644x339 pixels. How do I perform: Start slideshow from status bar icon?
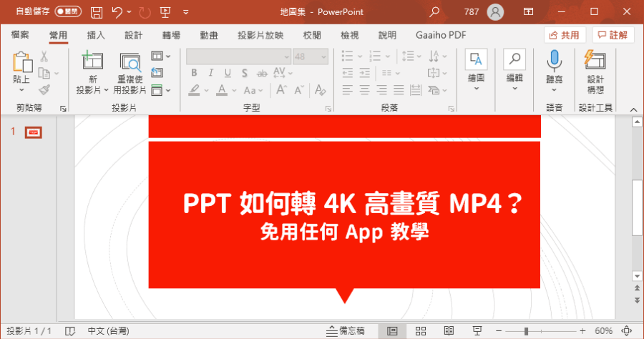point(477,331)
